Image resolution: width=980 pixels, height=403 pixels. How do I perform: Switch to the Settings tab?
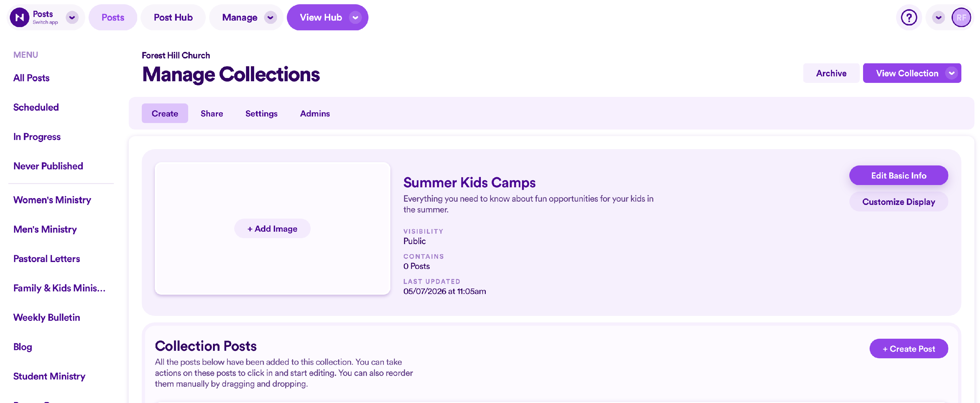pyautogui.click(x=261, y=113)
